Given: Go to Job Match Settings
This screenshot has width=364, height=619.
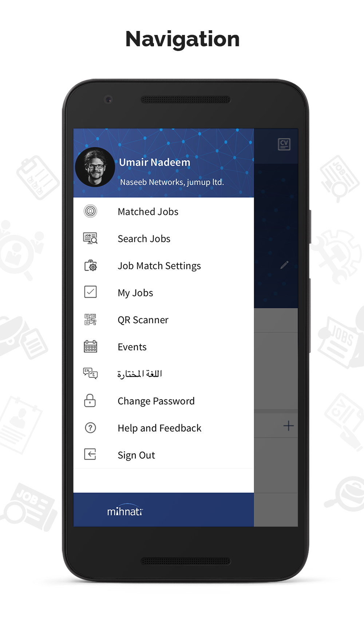Looking at the screenshot, I should 163,266.
